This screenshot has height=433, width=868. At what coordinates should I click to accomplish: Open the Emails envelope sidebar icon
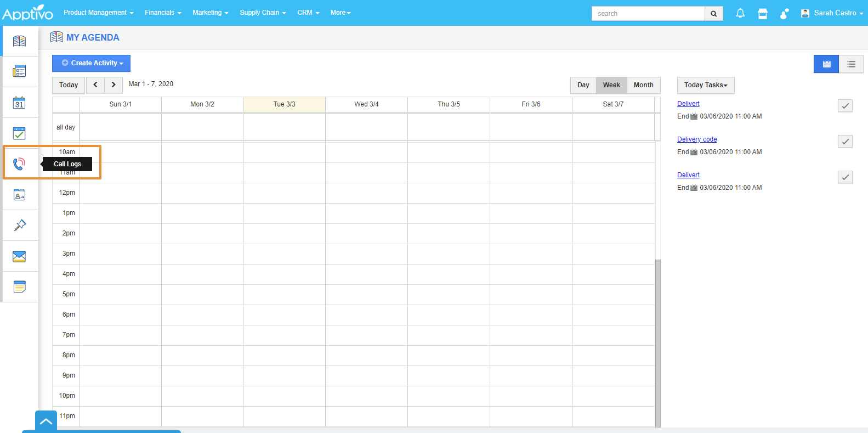point(19,256)
